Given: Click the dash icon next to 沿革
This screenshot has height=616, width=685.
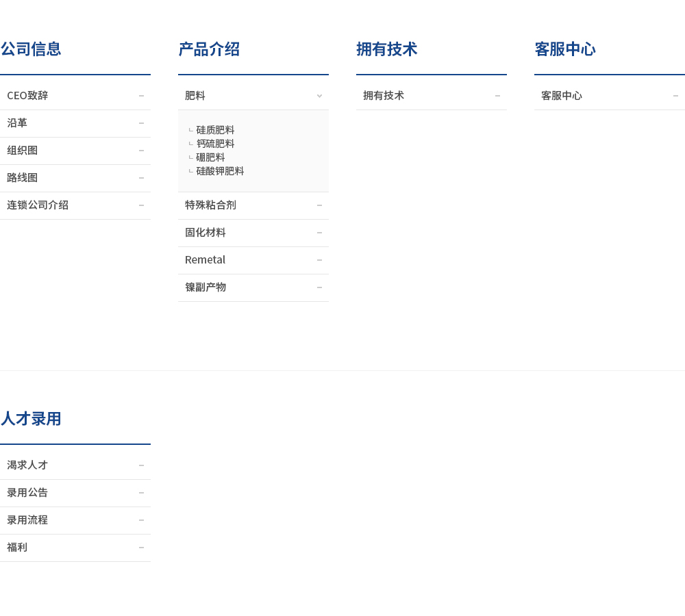Looking at the screenshot, I should (x=141, y=123).
